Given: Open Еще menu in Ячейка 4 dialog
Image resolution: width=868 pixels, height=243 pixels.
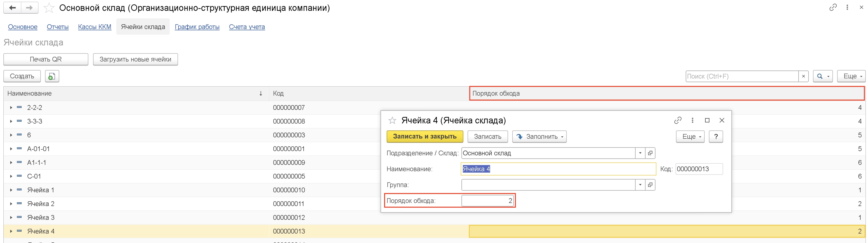Looking at the screenshot, I should pos(690,137).
